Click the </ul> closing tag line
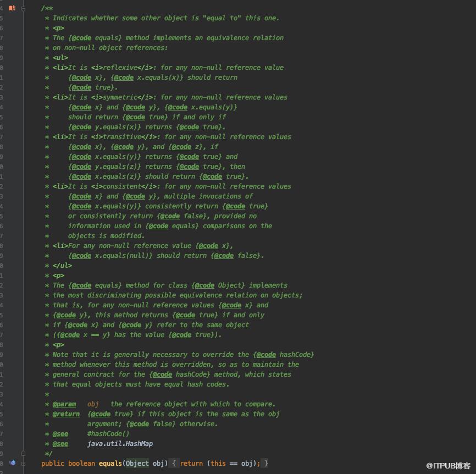The height and width of the screenshot is (474, 476). click(x=62, y=266)
